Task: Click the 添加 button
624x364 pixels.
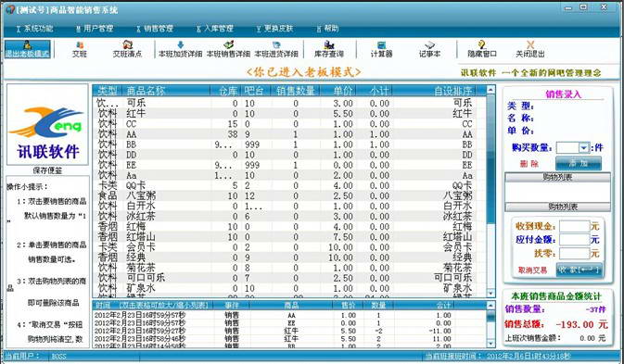Action: point(579,163)
